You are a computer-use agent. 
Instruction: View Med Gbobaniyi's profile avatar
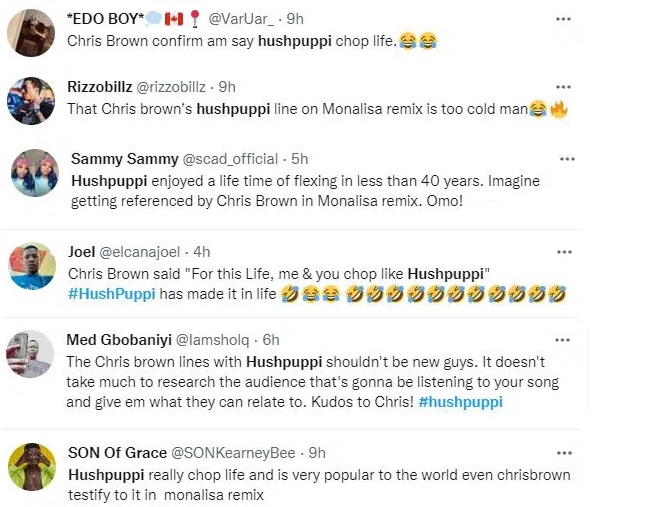[30, 354]
